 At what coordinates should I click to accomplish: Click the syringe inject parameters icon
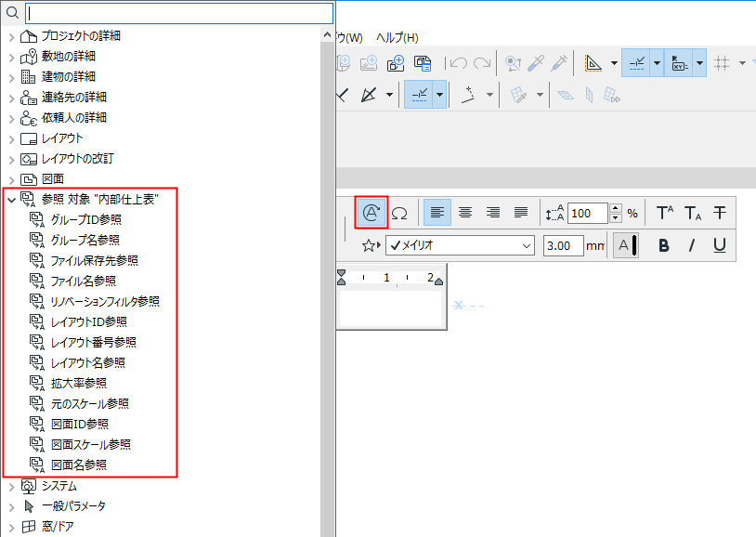559,63
